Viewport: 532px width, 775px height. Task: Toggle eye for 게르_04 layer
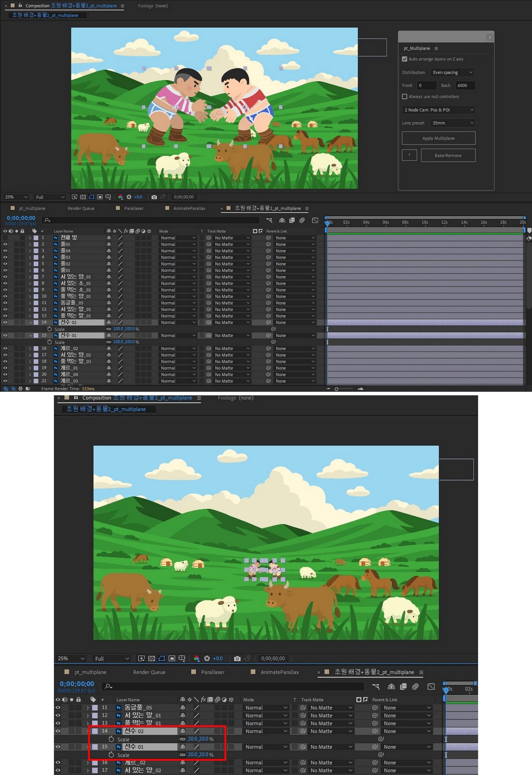pos(5,374)
